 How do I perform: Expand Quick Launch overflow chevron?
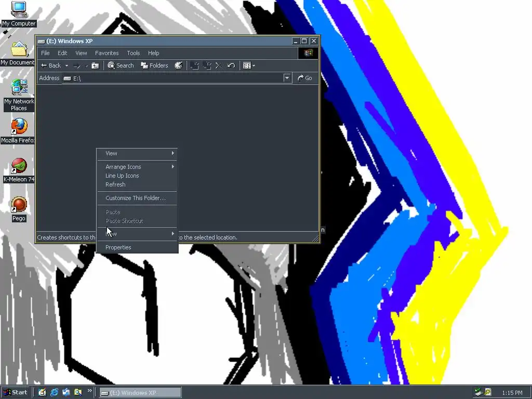tap(89, 391)
